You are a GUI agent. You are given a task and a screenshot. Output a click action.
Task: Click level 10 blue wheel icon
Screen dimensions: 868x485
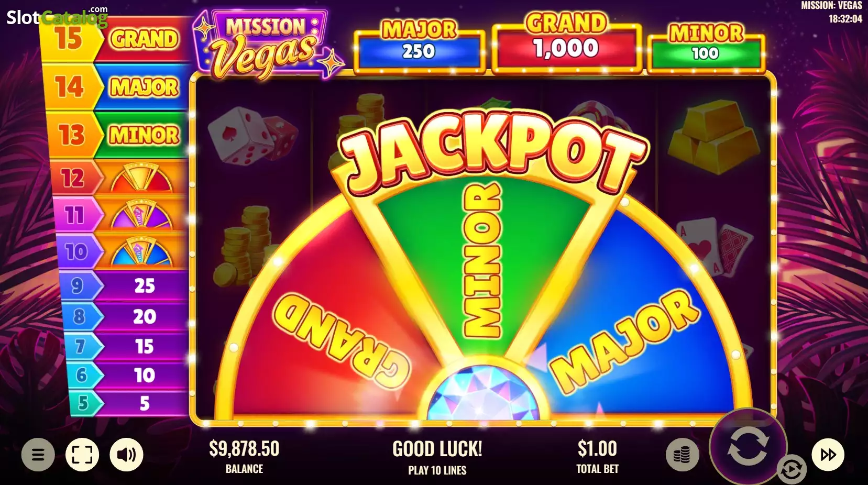pos(141,251)
